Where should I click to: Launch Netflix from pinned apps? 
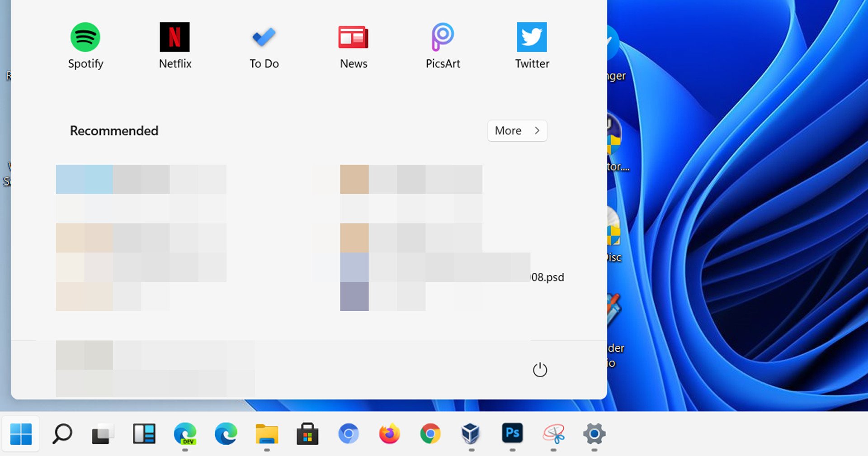tap(175, 46)
